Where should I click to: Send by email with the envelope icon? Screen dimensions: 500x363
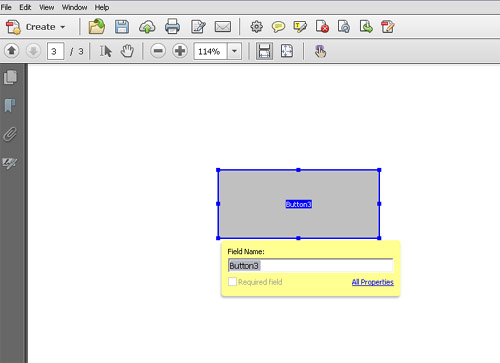tap(223, 27)
